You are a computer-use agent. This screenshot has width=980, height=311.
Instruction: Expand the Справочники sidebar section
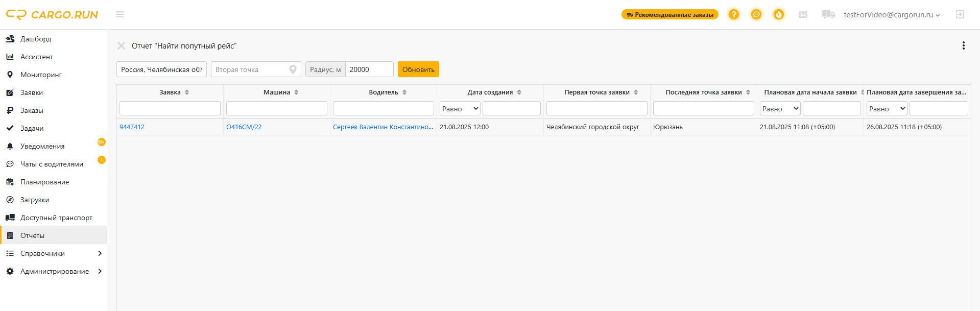click(x=100, y=253)
